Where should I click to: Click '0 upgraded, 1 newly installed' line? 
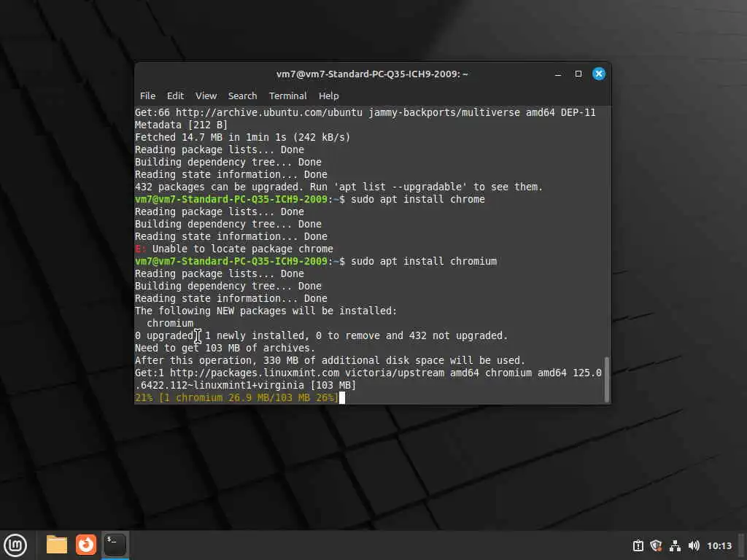pyautogui.click(x=322, y=335)
